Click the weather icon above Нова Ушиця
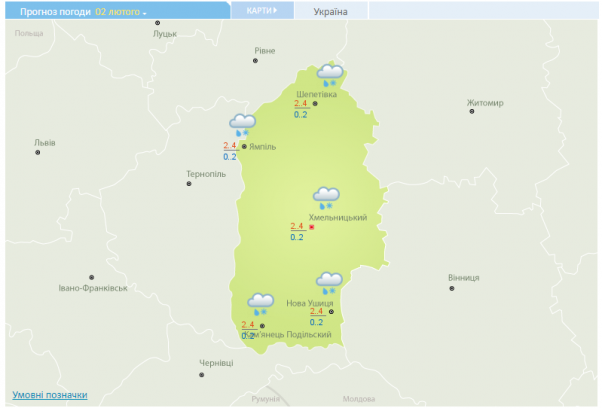Screen dimensions: 602x408 [x=330, y=284]
